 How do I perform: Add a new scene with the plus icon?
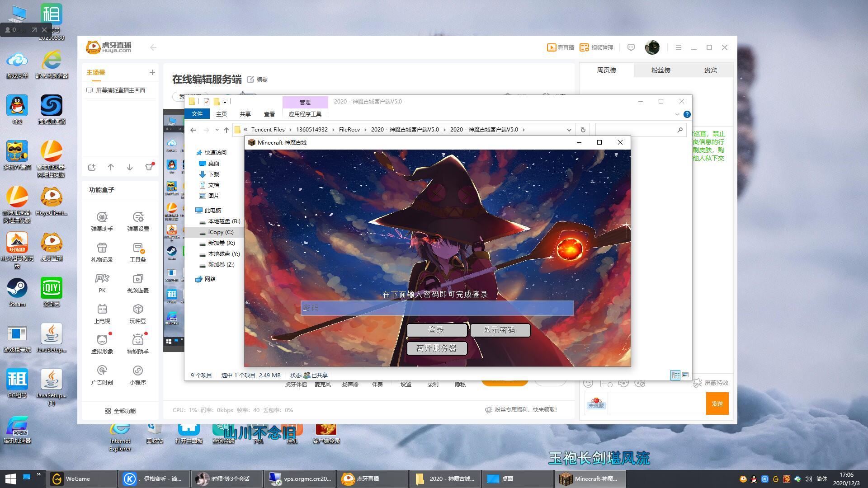152,72
